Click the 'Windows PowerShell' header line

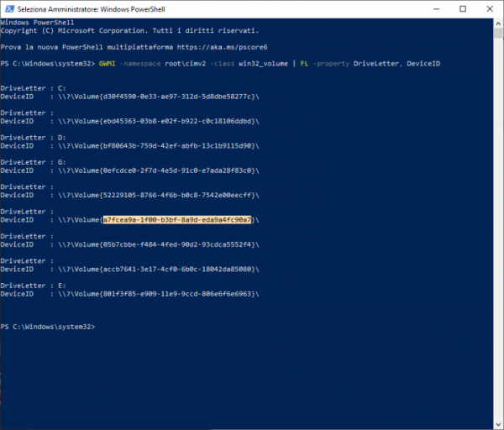[x=37, y=23]
